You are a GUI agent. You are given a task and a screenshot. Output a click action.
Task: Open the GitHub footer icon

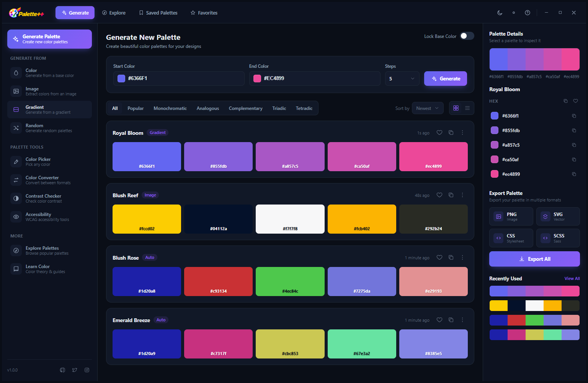pyautogui.click(x=63, y=370)
